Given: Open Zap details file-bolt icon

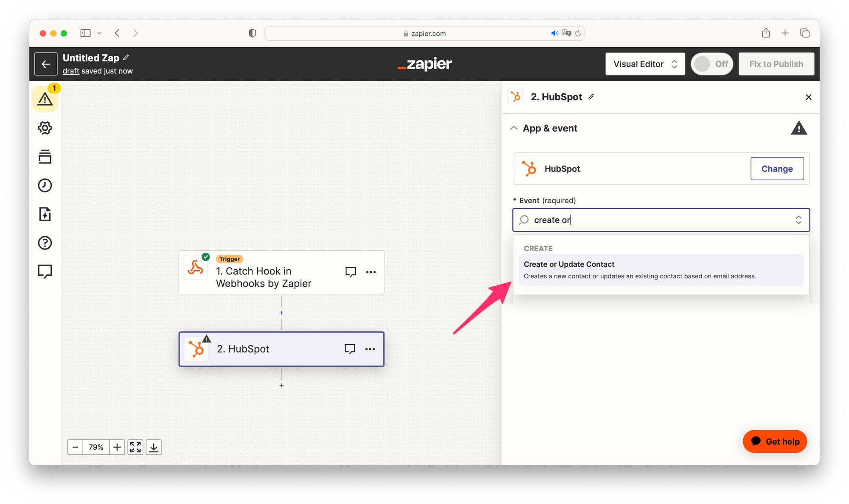Looking at the screenshot, I should (45, 214).
